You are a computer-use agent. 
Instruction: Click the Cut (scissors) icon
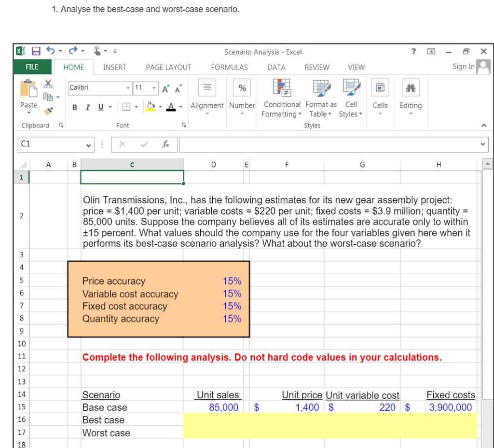point(47,83)
